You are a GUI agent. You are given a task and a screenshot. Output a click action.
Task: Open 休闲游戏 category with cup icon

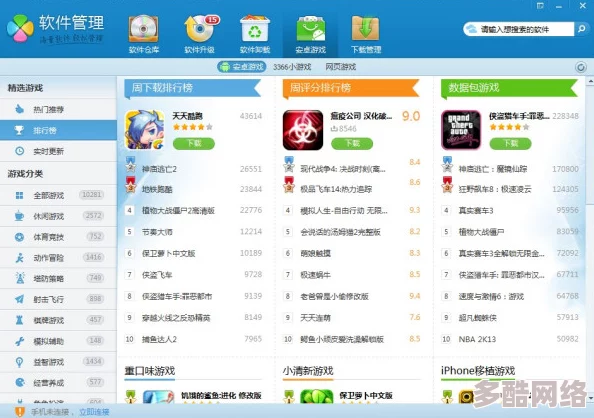click(x=58, y=216)
